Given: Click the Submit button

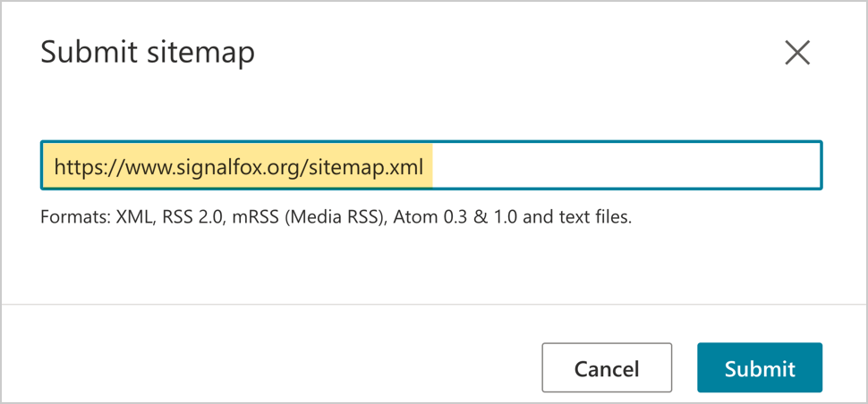Looking at the screenshot, I should click(x=760, y=368).
